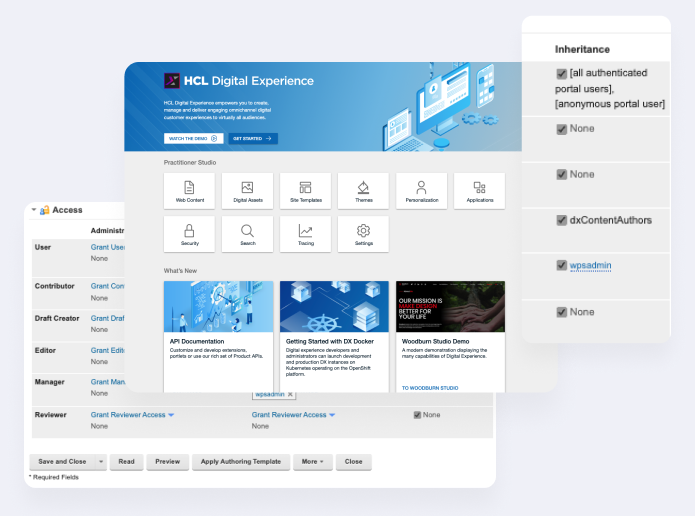Image resolution: width=695 pixels, height=516 pixels.
Task: Open the Digital Assets tile
Action: pos(247,191)
